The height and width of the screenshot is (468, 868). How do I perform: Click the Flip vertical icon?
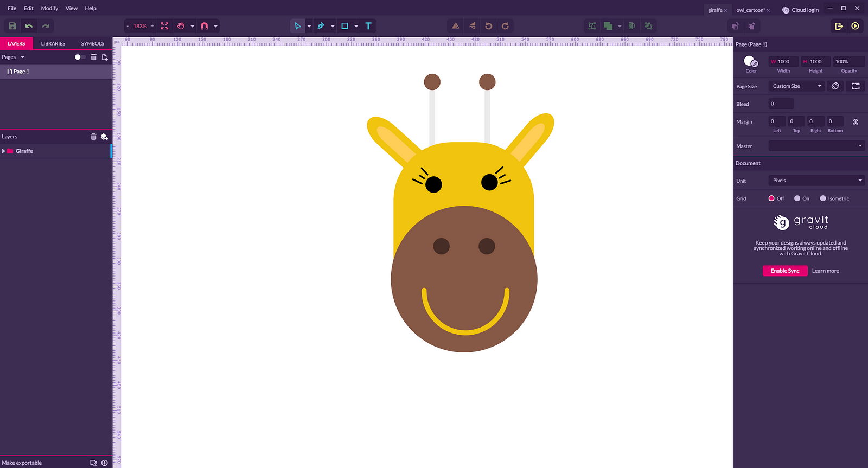pos(472,26)
